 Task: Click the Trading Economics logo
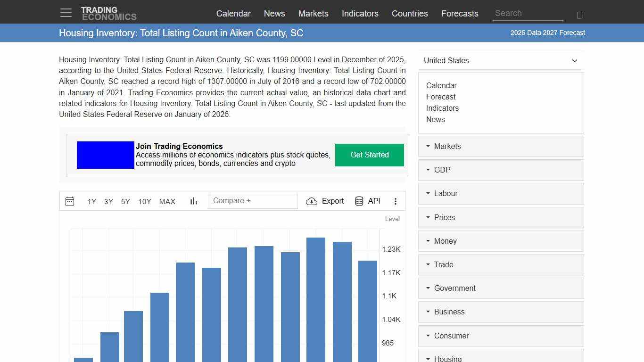(x=109, y=12)
